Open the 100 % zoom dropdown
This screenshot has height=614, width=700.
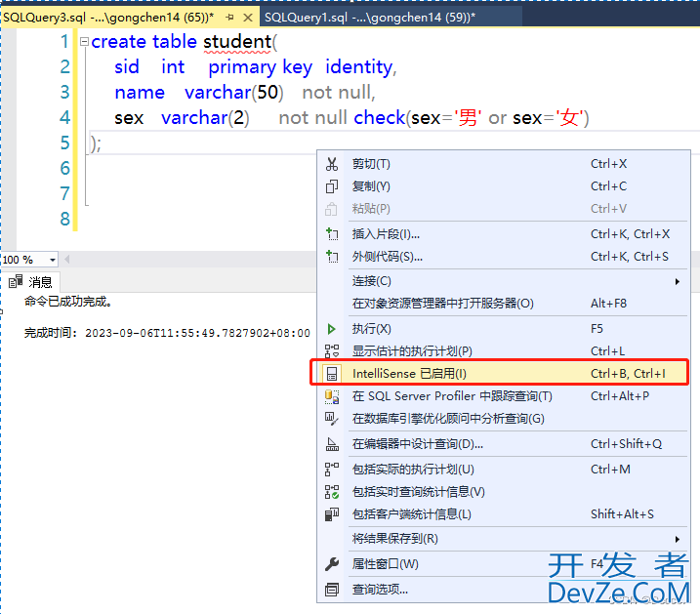pyautogui.click(x=53, y=260)
